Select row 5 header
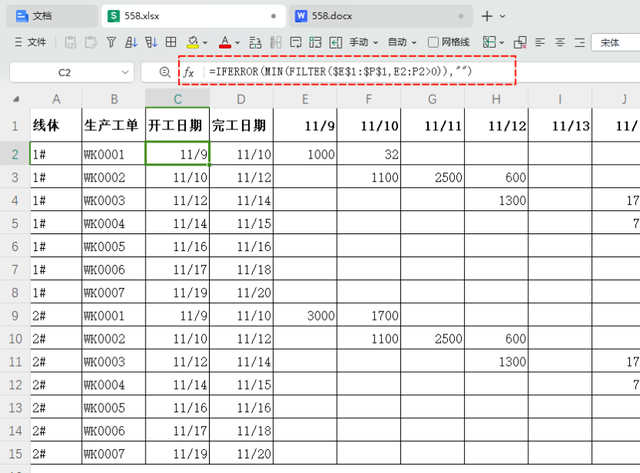Image resolution: width=640 pixels, height=473 pixels. coord(15,223)
